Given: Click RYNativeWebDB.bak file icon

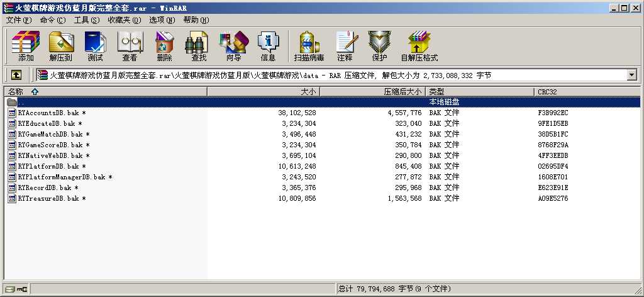Looking at the screenshot, I should (12, 155).
